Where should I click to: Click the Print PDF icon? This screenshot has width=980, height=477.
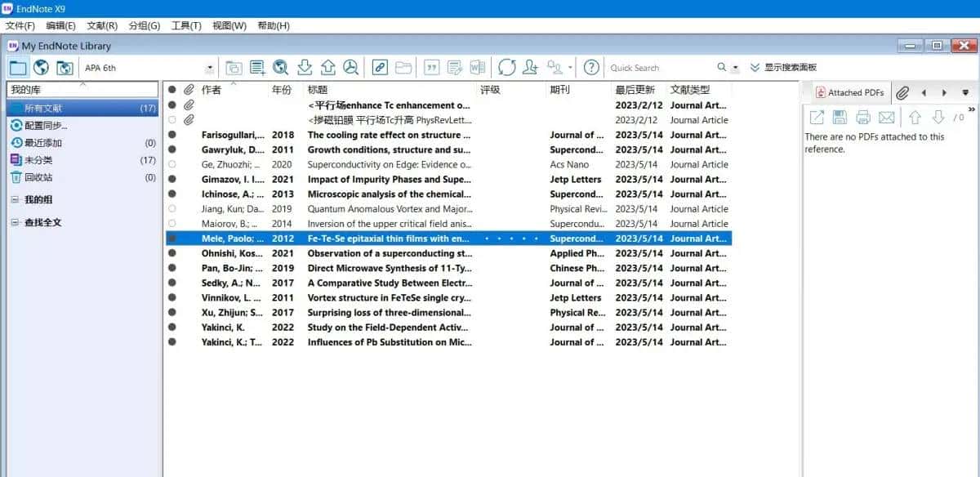[x=862, y=117]
